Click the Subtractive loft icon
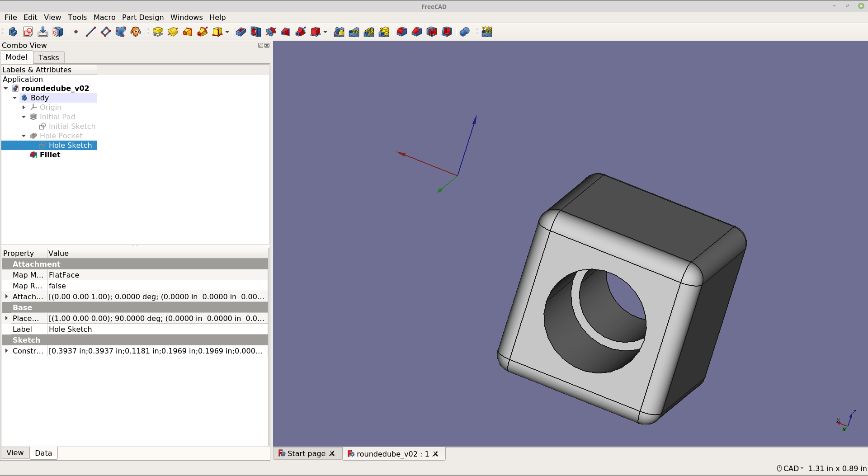The image size is (868, 476). click(x=286, y=32)
